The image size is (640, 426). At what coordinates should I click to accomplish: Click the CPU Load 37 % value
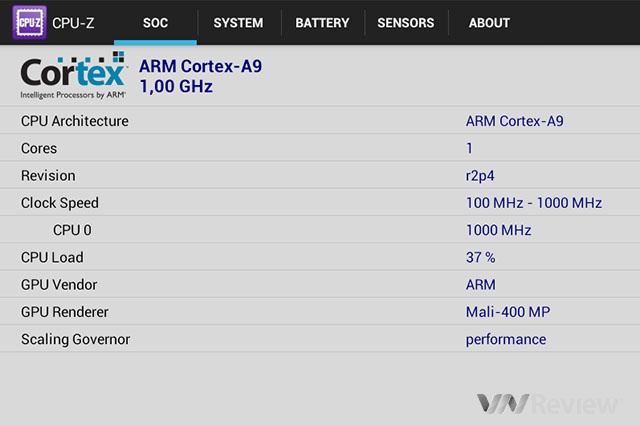click(480, 257)
